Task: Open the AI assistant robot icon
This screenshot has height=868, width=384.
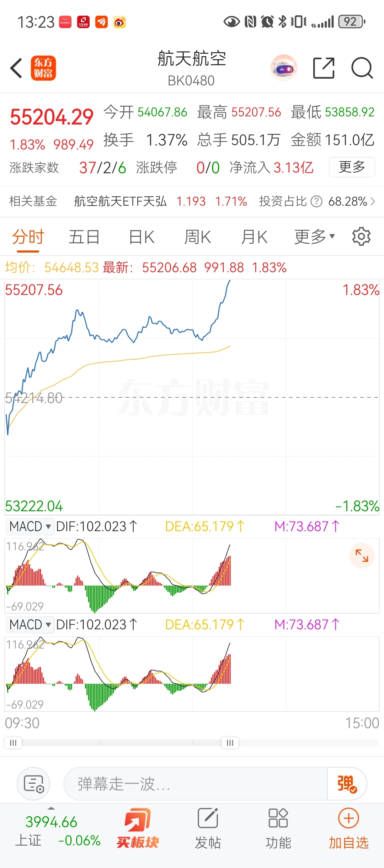Action: pyautogui.click(x=284, y=68)
